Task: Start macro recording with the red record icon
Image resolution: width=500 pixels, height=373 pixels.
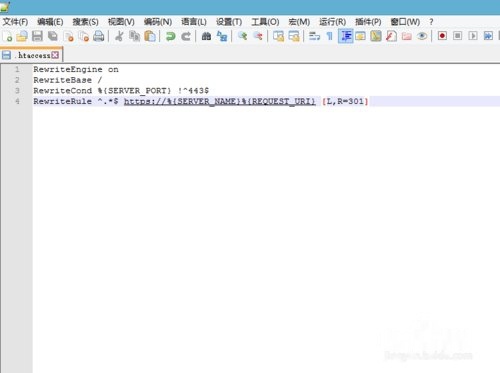Action: [x=442, y=36]
